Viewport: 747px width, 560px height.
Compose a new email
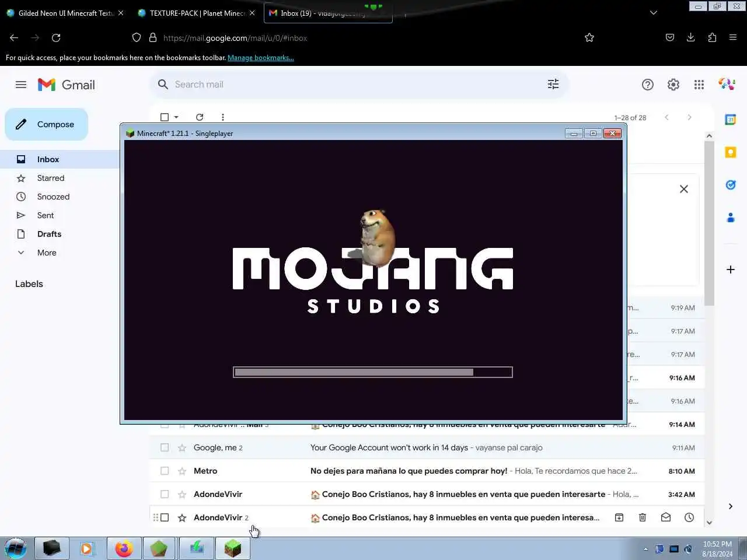click(47, 124)
